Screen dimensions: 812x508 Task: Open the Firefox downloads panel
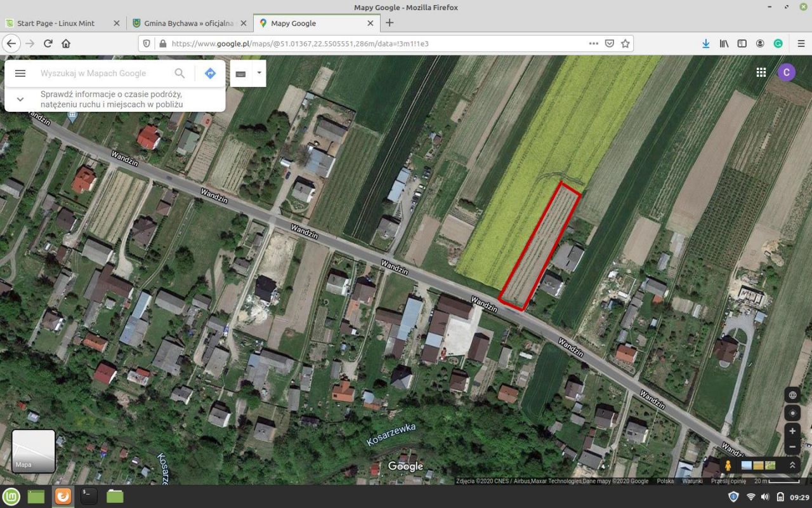(705, 43)
